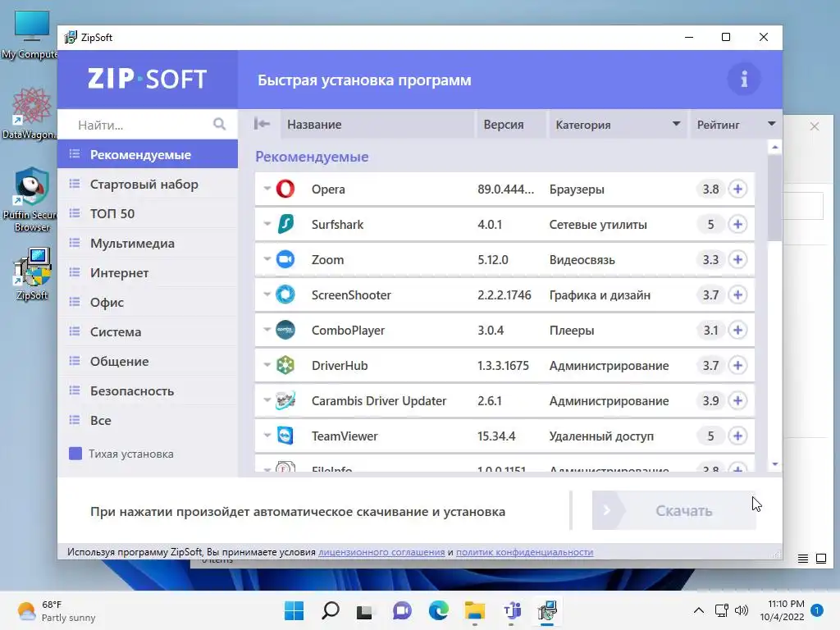Screen dimensions: 840x630
Task: Open taskbar search
Action: (330, 610)
